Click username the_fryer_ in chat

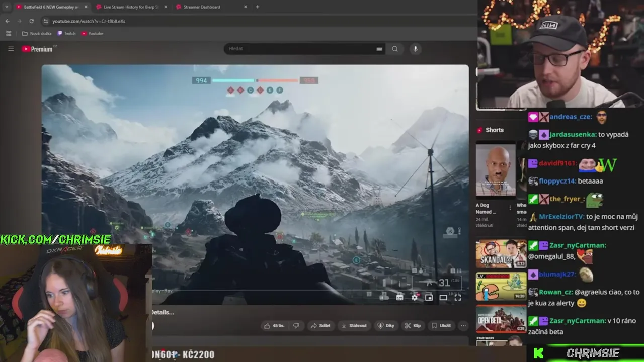click(567, 199)
